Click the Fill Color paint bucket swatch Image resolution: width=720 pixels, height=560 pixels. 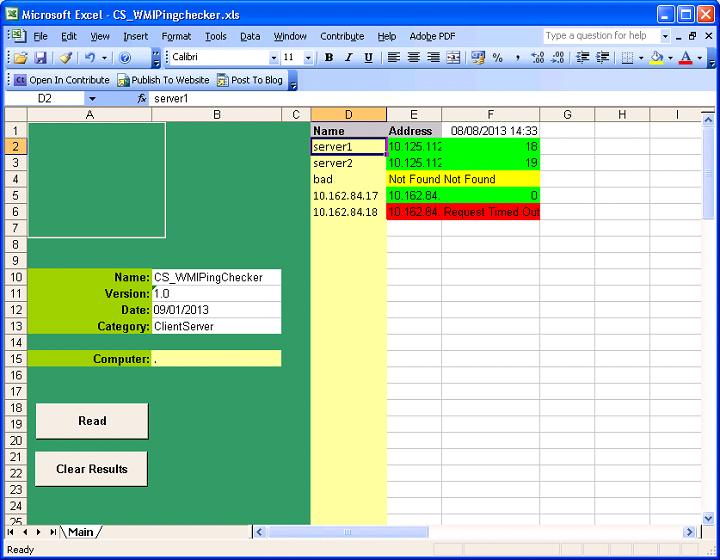(656, 58)
